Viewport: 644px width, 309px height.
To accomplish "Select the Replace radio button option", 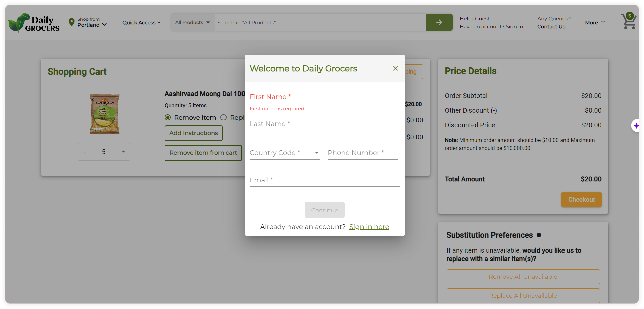I will (224, 117).
